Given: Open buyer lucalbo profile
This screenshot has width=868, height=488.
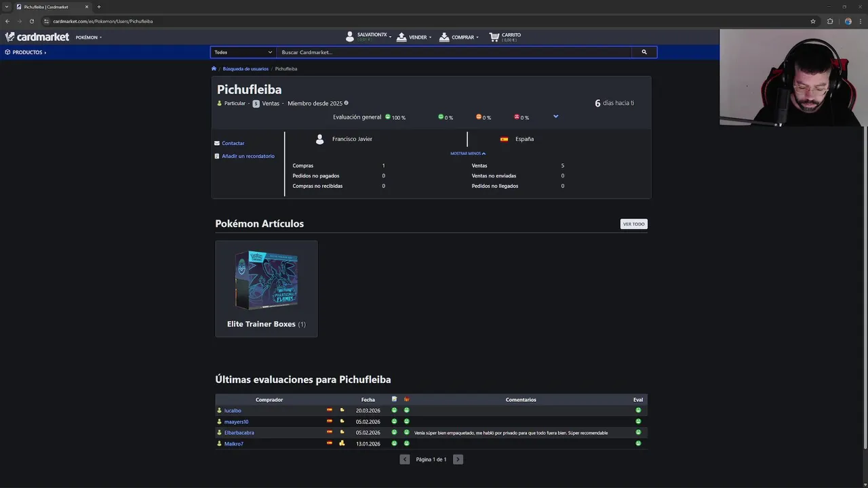Looking at the screenshot, I should (233, 410).
